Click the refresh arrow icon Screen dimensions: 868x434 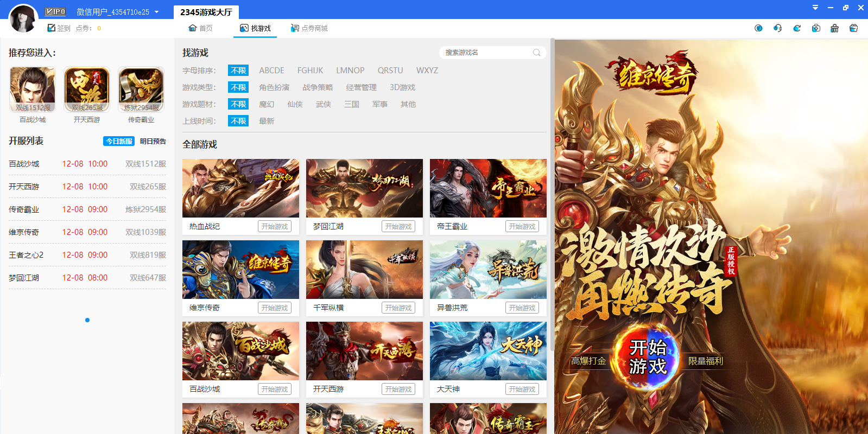[x=796, y=28]
